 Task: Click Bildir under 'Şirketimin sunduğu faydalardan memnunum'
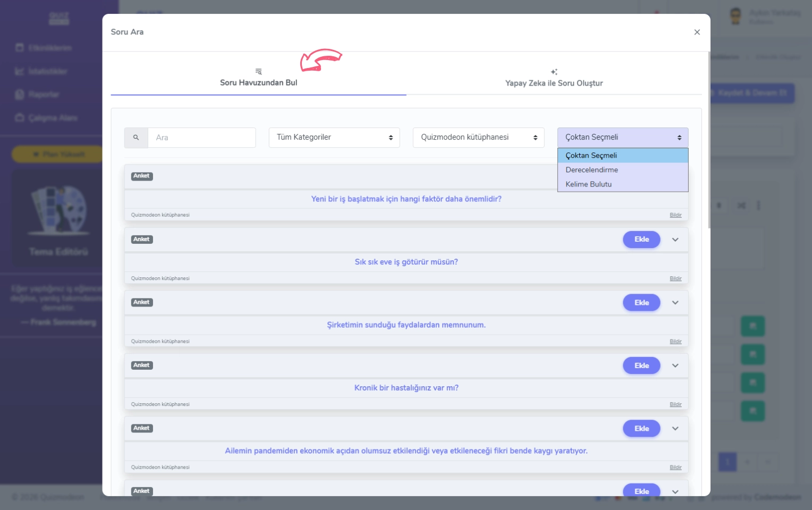[x=675, y=342]
